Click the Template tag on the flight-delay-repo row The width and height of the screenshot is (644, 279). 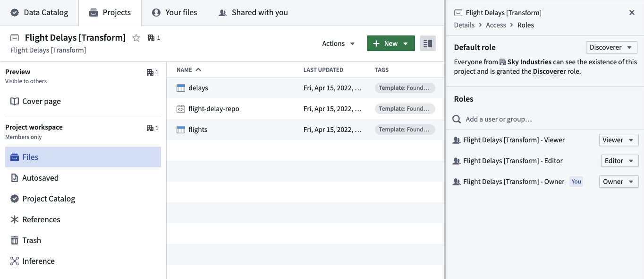tap(405, 109)
